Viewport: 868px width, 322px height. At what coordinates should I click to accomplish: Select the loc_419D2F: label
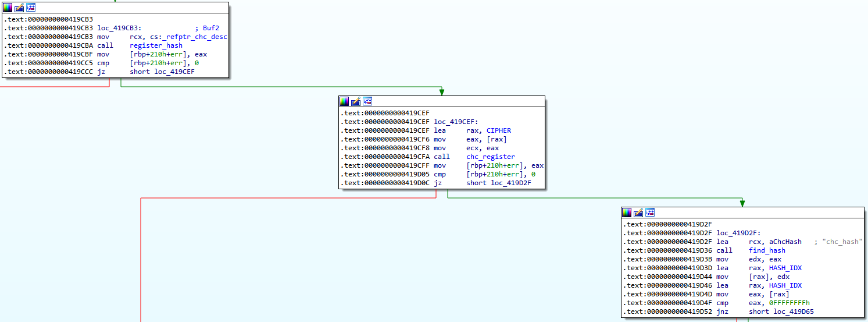[x=738, y=233]
